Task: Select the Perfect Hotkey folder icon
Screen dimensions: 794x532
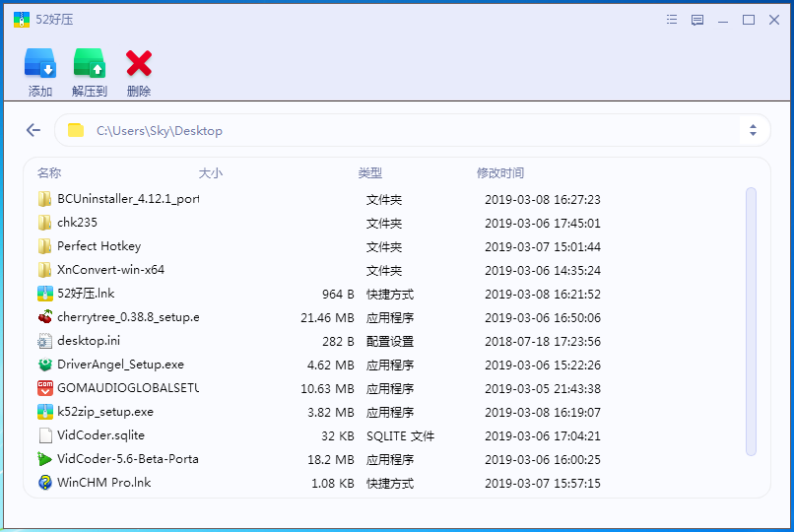Action: coord(44,246)
